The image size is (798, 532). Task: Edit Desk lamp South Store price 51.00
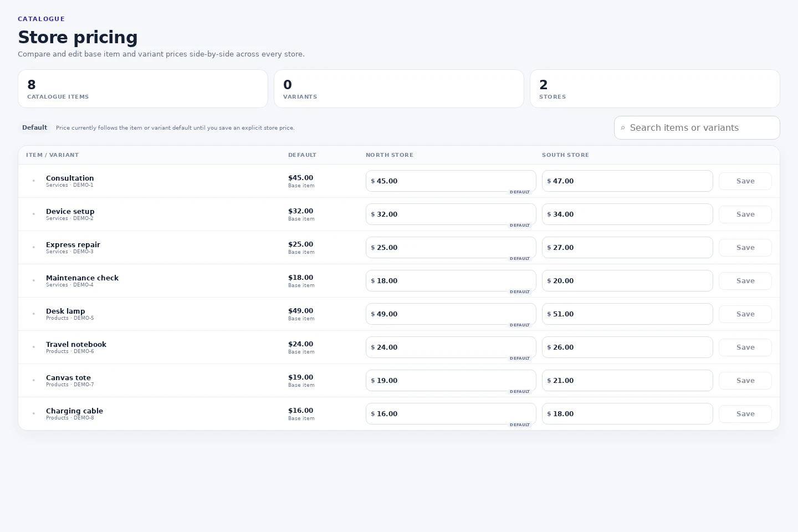(x=627, y=314)
